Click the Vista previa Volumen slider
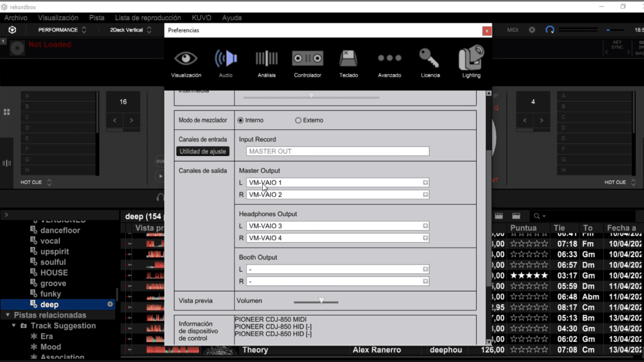Viewport: 644px width, 362px height. coord(316,302)
